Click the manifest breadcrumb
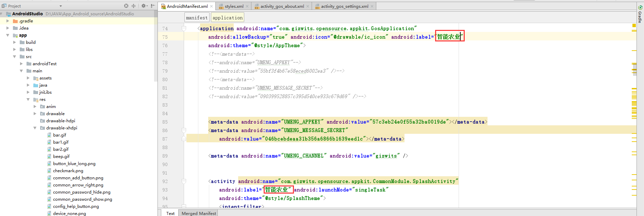 (x=197, y=18)
